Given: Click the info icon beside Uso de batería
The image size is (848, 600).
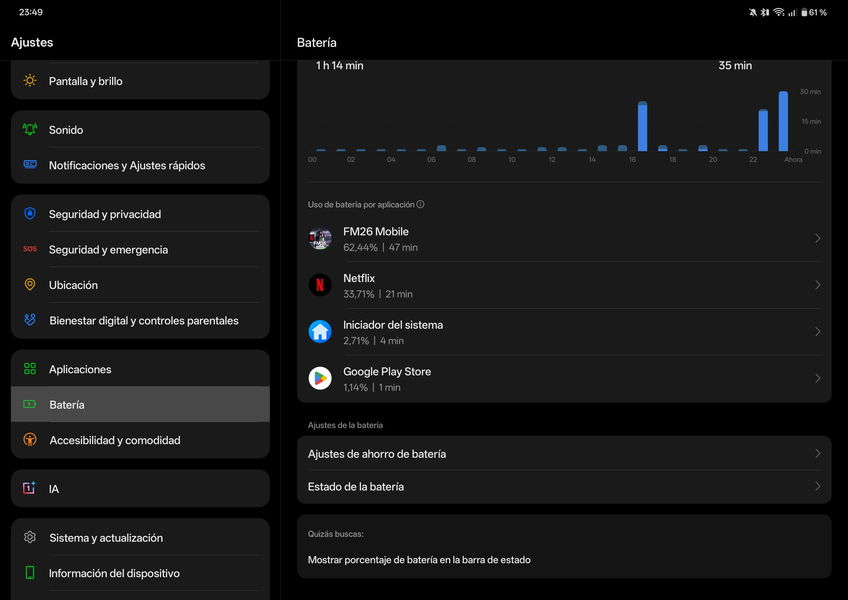Looking at the screenshot, I should point(420,205).
